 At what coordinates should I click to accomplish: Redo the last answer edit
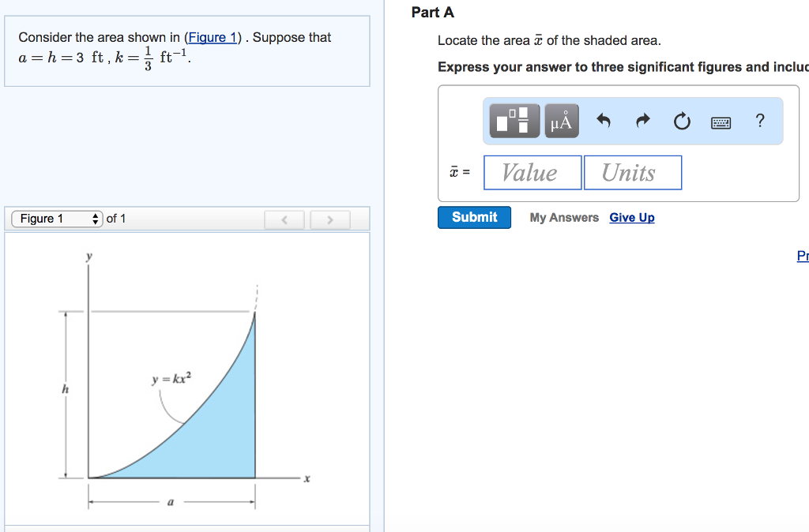point(642,121)
